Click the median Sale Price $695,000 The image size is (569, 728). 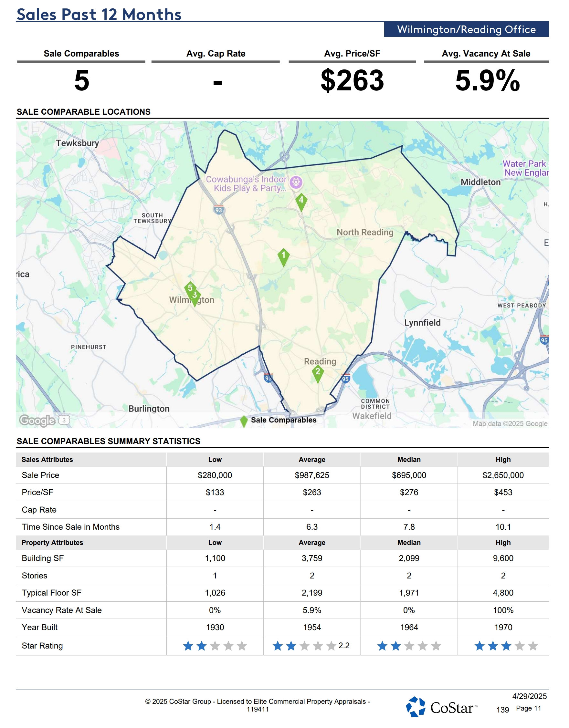click(409, 475)
